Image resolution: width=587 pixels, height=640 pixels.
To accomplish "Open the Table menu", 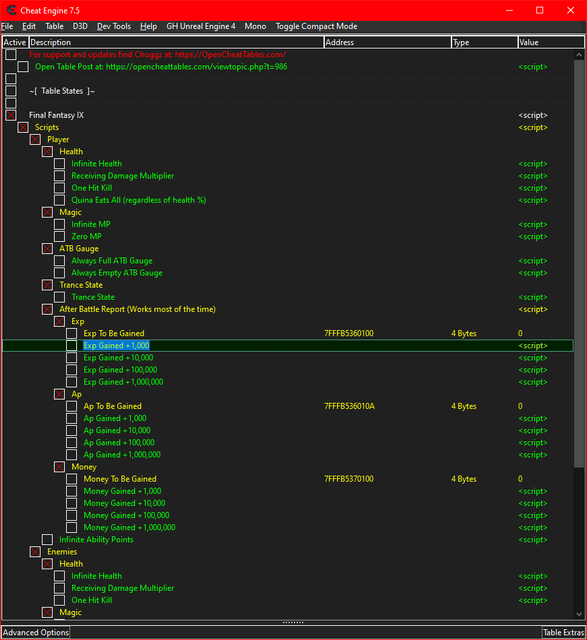I will [54, 27].
